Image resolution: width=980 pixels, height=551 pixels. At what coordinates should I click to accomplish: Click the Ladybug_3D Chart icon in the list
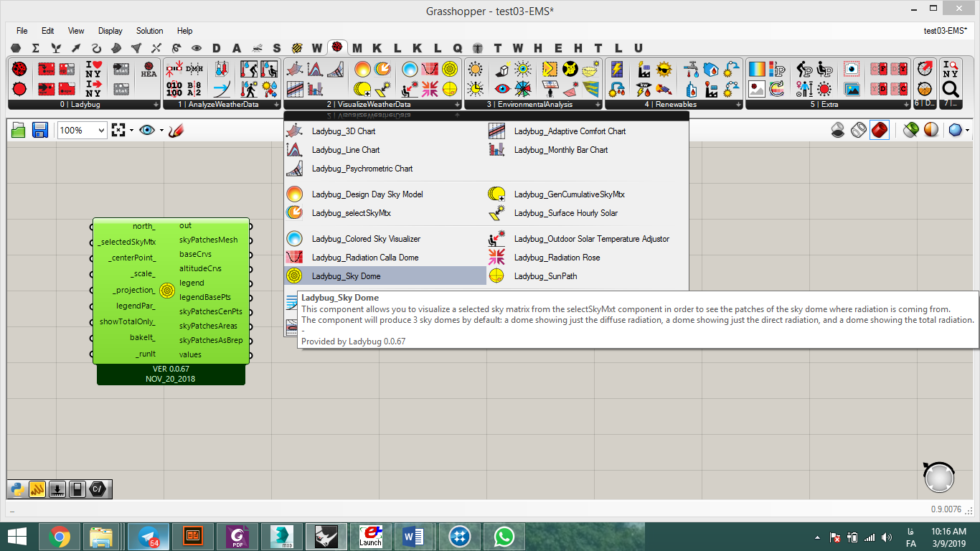point(293,131)
